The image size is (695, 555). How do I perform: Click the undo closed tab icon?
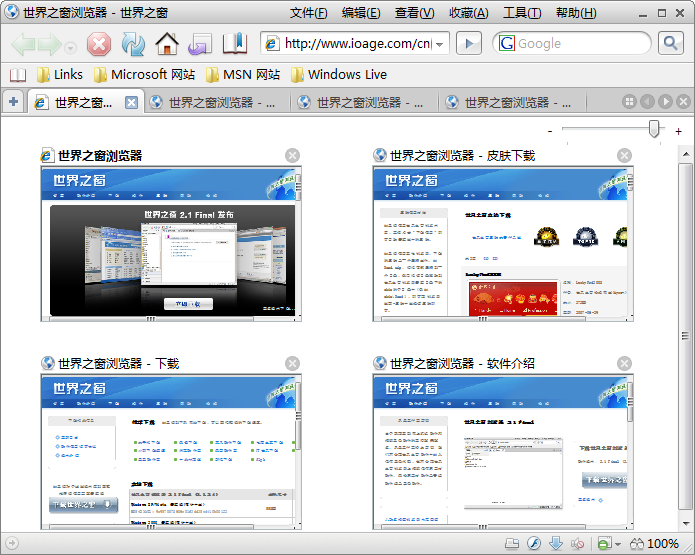click(200, 44)
